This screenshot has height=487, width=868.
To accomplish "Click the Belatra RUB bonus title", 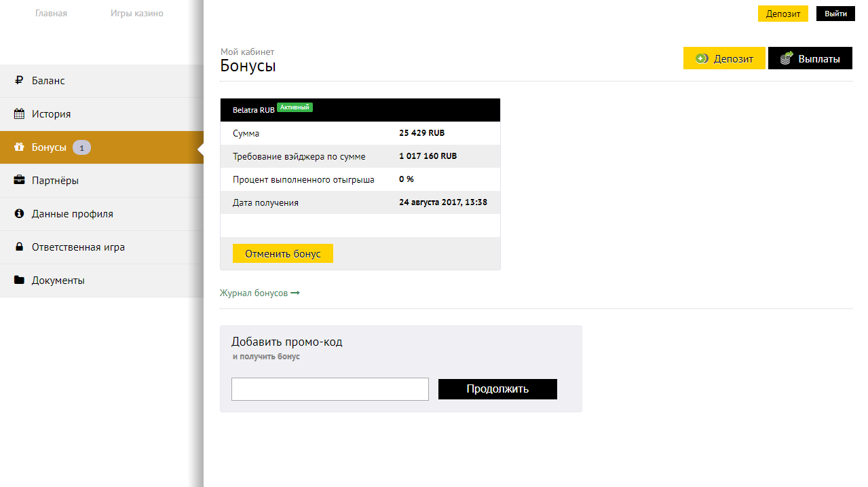I will [254, 109].
